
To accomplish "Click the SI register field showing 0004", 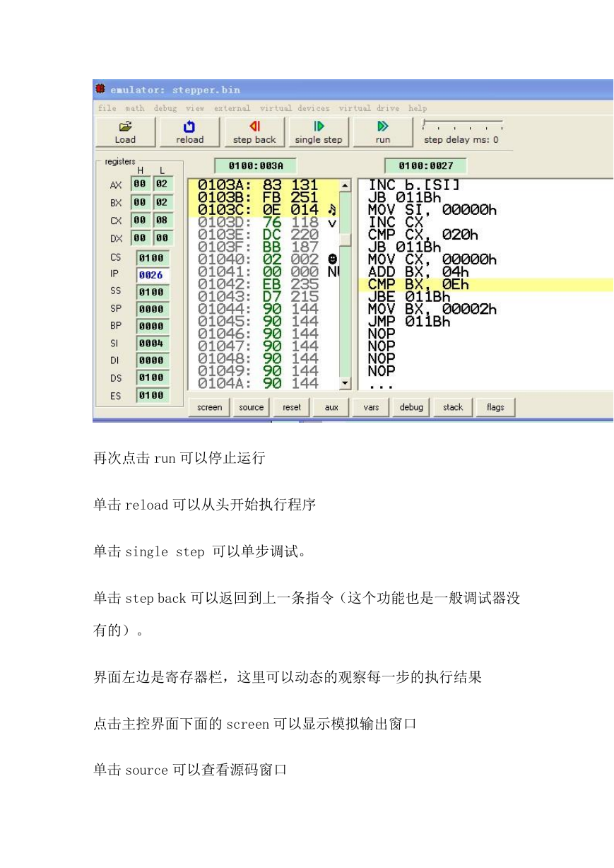I will [x=152, y=344].
